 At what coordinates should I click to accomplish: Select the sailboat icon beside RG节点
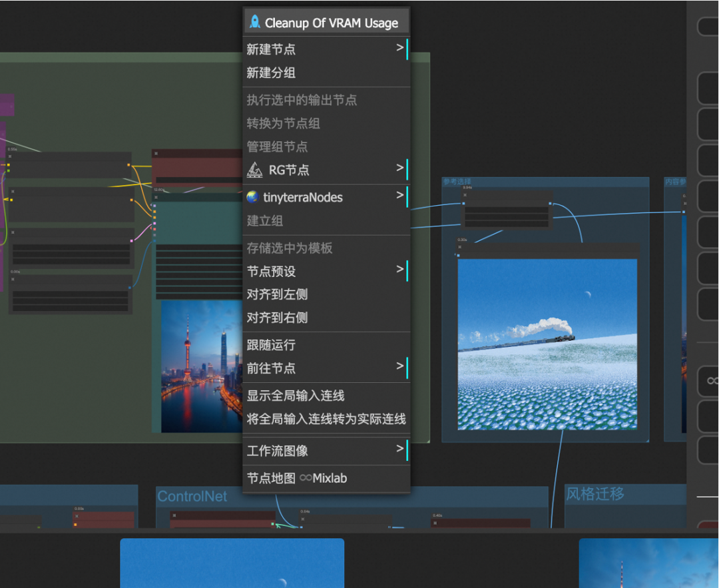[x=255, y=170]
